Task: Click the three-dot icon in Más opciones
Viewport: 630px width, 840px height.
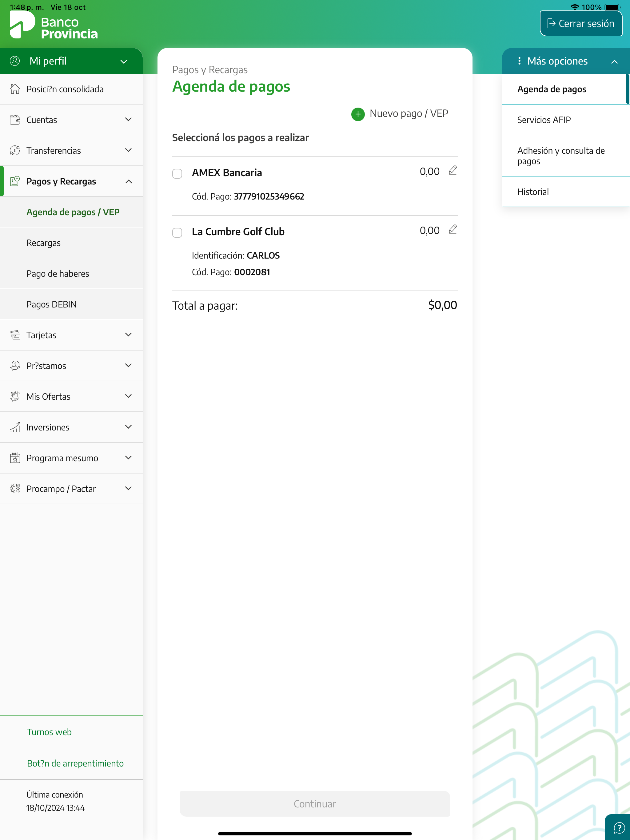Action: click(520, 61)
